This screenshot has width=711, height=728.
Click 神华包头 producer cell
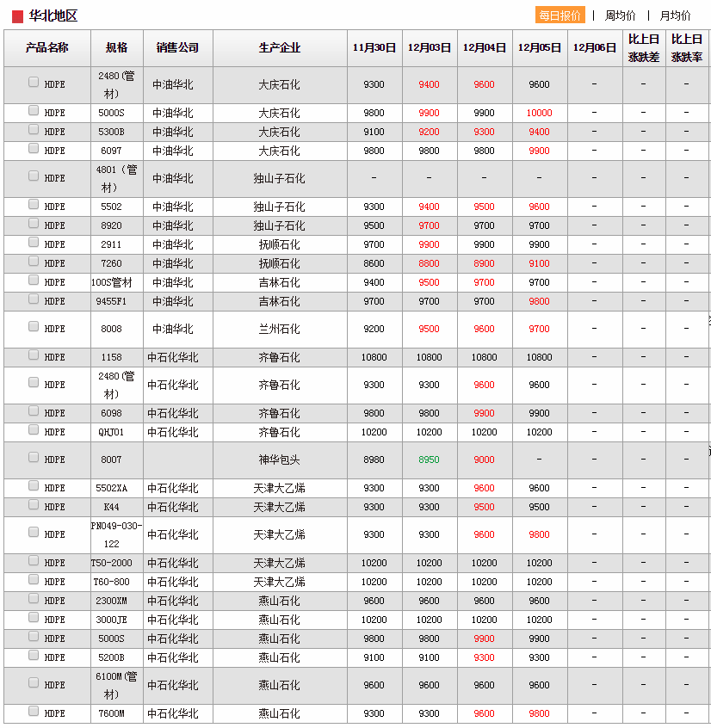pyautogui.click(x=280, y=460)
